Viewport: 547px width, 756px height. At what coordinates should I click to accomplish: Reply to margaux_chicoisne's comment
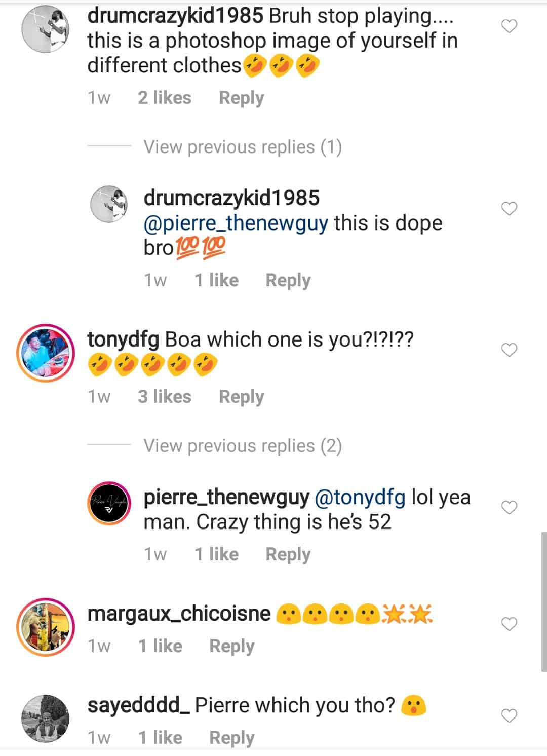click(x=231, y=646)
